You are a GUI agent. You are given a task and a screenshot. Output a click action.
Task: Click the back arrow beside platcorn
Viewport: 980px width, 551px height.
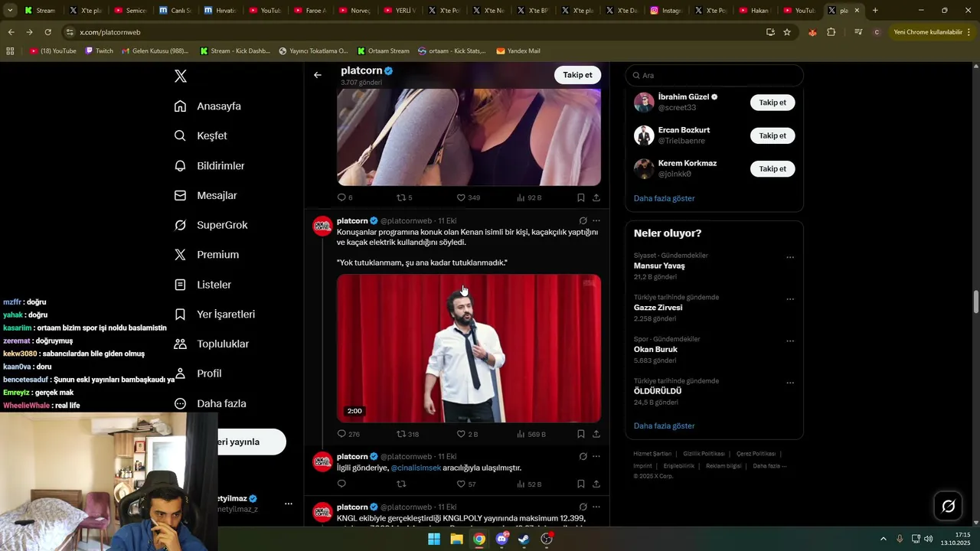tap(318, 75)
